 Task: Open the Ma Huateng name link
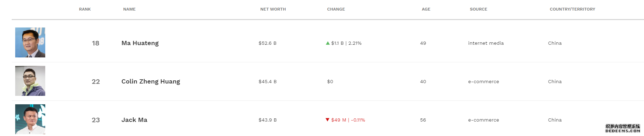[140, 43]
